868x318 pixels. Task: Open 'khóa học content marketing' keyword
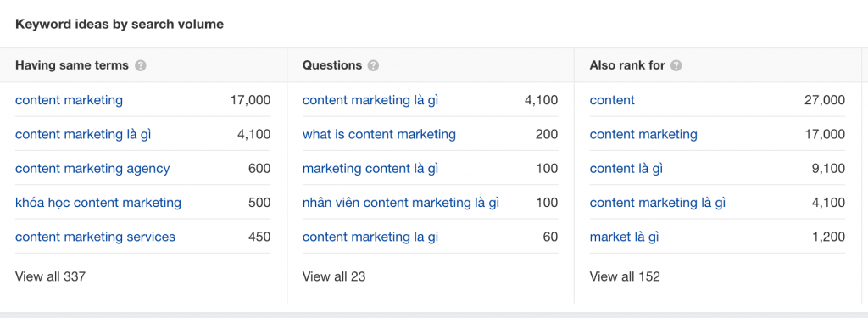(98, 203)
